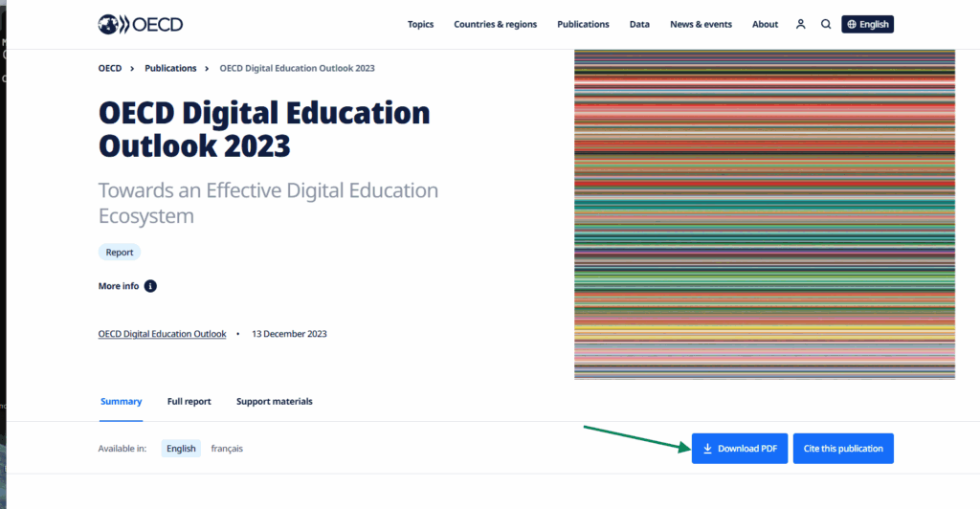Image resolution: width=980 pixels, height=509 pixels.
Task: Select the English language version
Action: [181, 449]
